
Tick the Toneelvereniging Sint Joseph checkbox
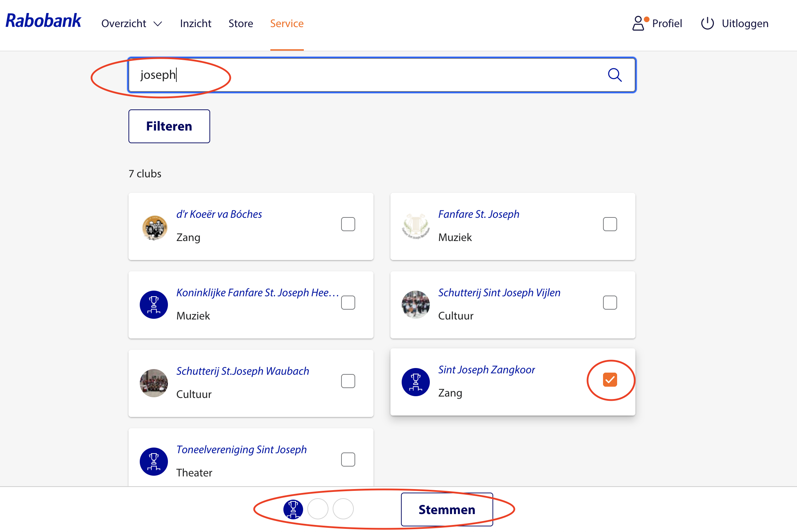click(x=348, y=460)
